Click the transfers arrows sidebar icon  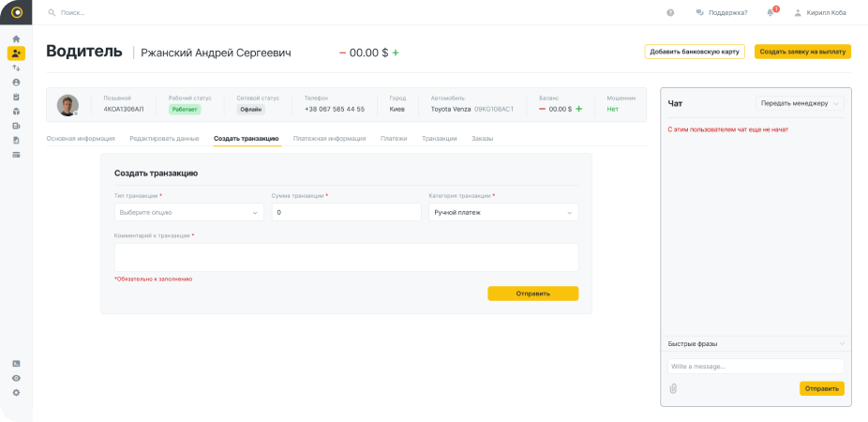(x=16, y=68)
